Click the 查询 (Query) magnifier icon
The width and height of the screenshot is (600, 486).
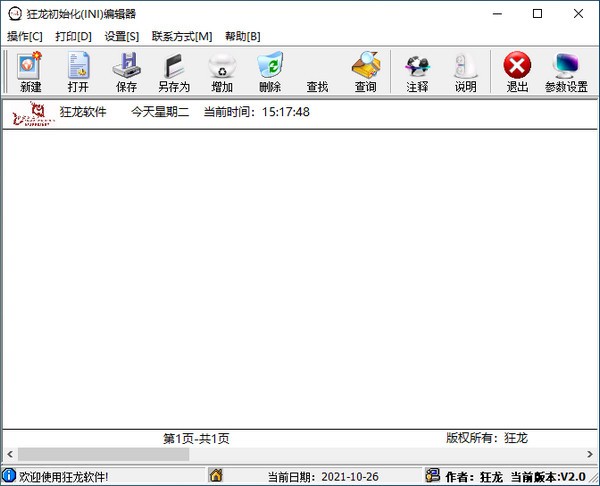pos(366,65)
